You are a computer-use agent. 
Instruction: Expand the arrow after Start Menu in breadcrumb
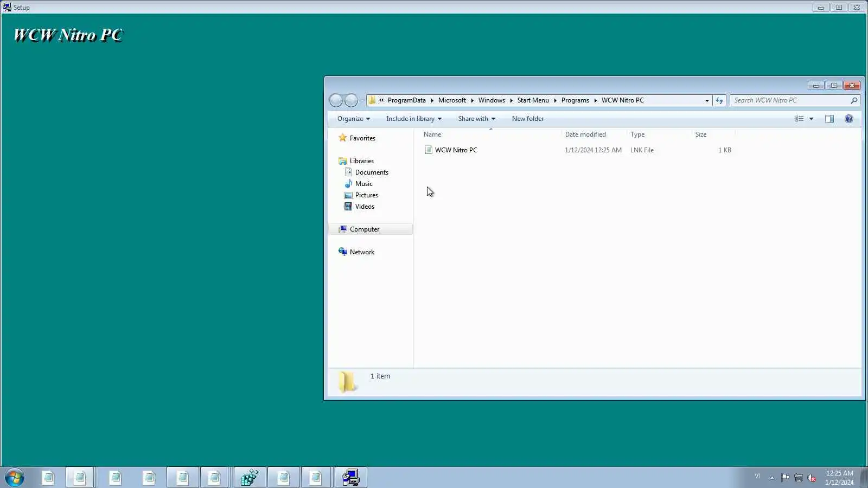[555, 100]
